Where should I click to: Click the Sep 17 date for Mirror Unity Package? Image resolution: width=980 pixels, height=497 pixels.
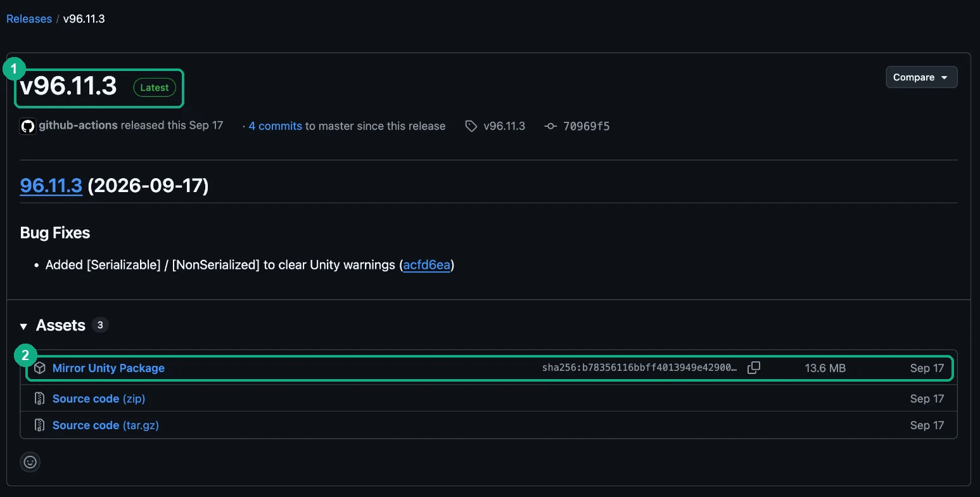click(927, 368)
